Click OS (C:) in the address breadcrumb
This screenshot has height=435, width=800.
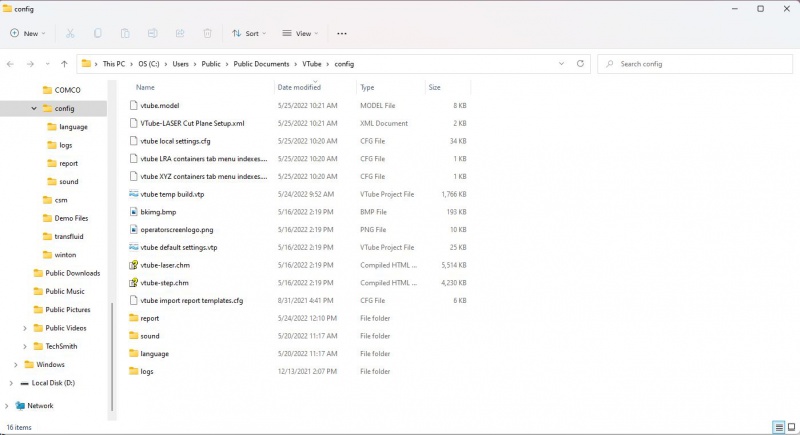point(149,64)
